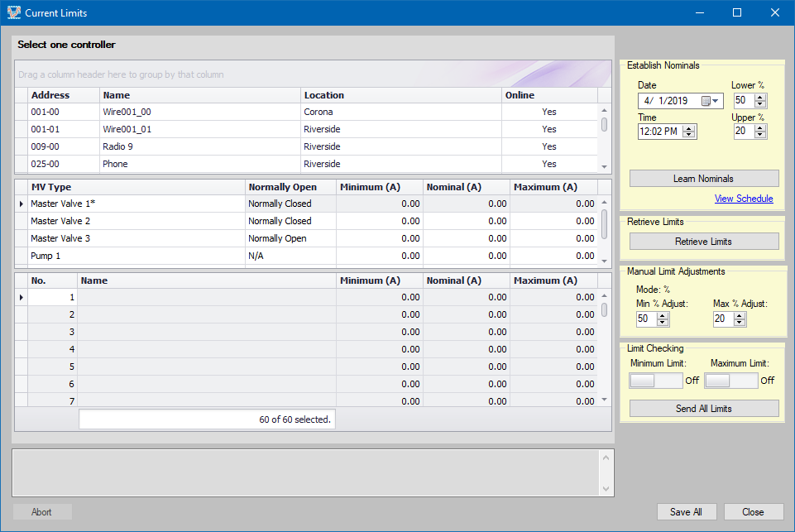Maximize the Current Limits window

737,12
